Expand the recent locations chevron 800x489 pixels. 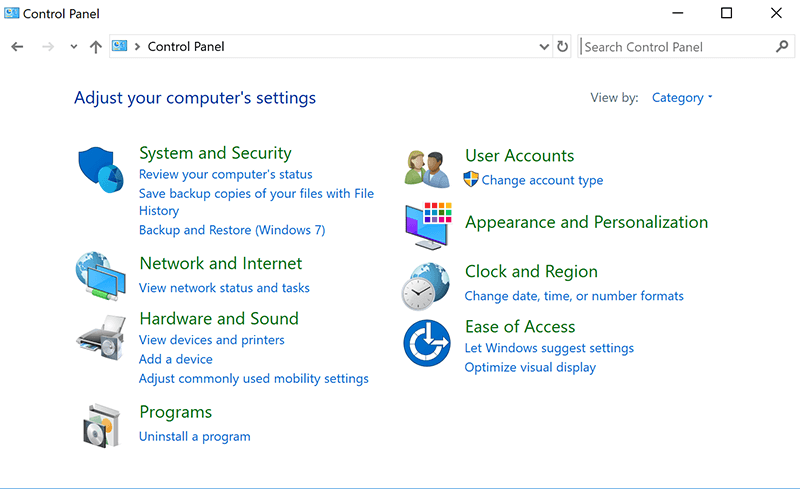point(74,47)
